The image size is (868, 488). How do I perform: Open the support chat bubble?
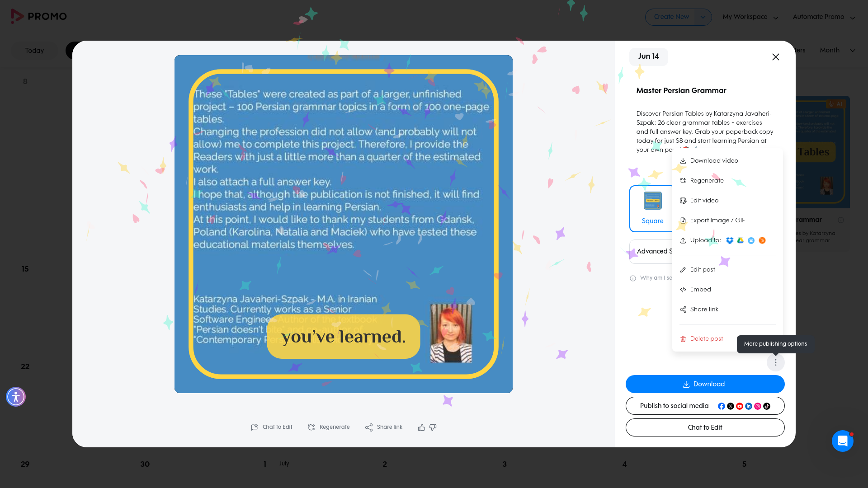point(843,441)
